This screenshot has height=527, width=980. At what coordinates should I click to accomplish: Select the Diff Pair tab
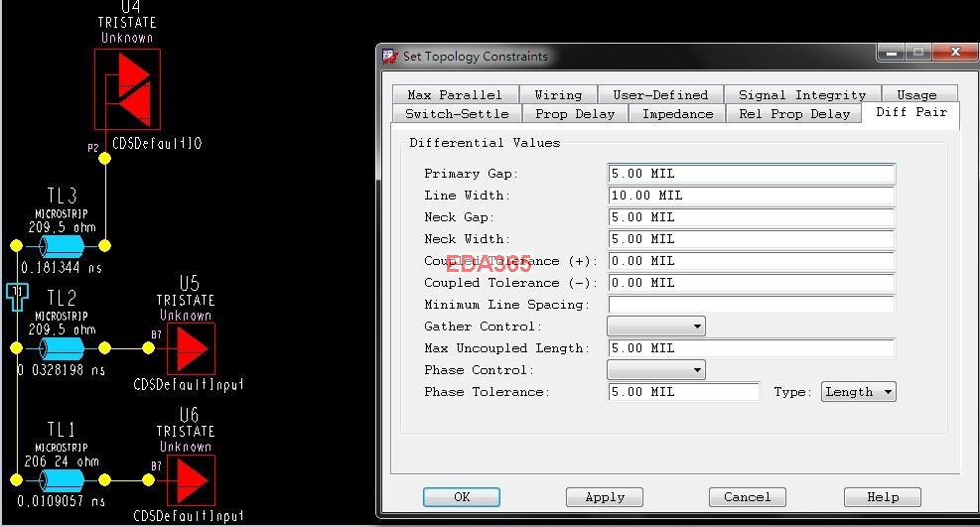point(911,112)
